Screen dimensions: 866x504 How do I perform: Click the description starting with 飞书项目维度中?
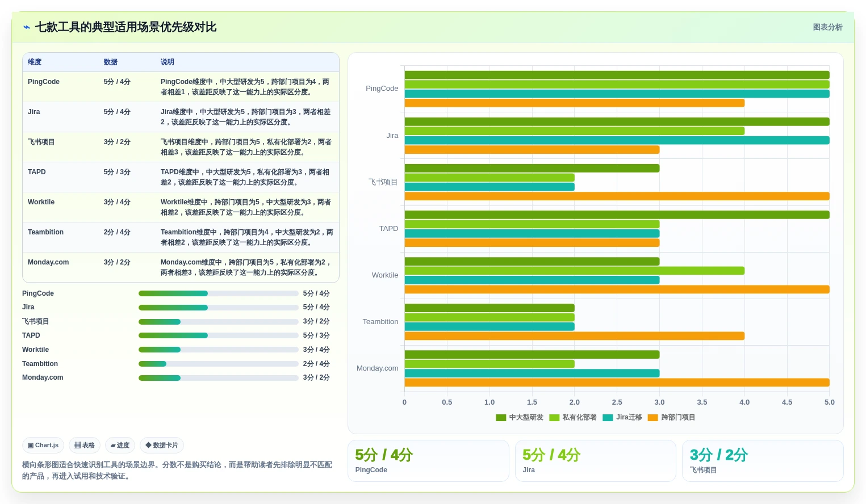pyautogui.click(x=246, y=147)
